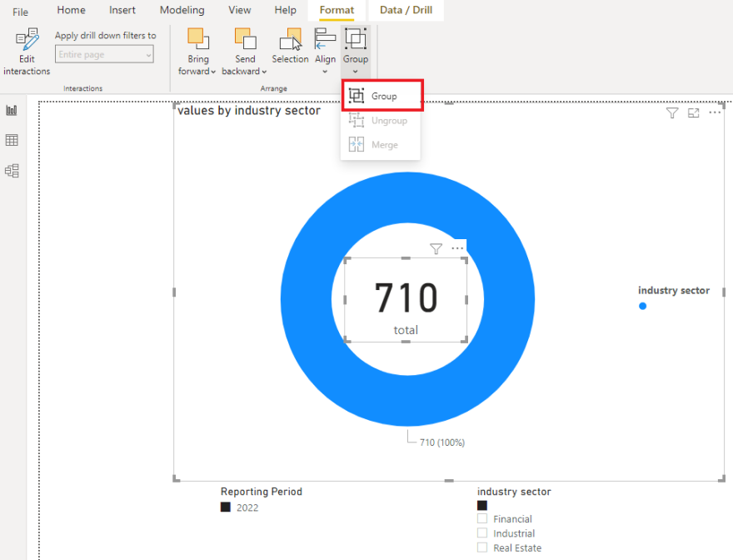Open the File menu
The image size is (733, 560).
pos(20,12)
